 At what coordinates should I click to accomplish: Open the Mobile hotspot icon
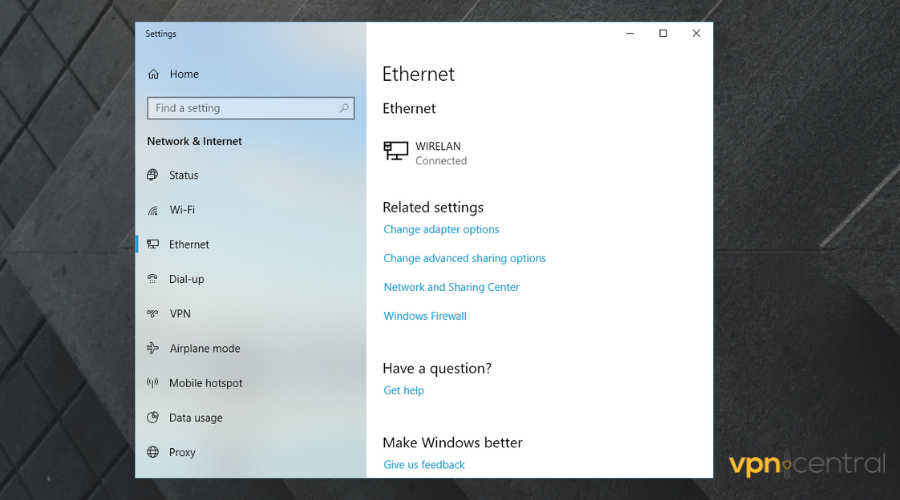pyautogui.click(x=153, y=383)
